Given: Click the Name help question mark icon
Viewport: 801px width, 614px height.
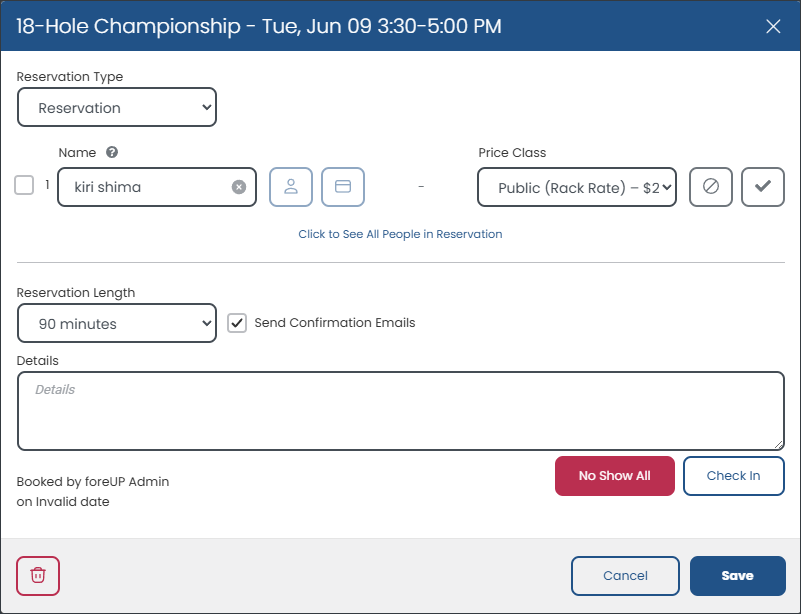Looking at the screenshot, I should pyautogui.click(x=112, y=152).
